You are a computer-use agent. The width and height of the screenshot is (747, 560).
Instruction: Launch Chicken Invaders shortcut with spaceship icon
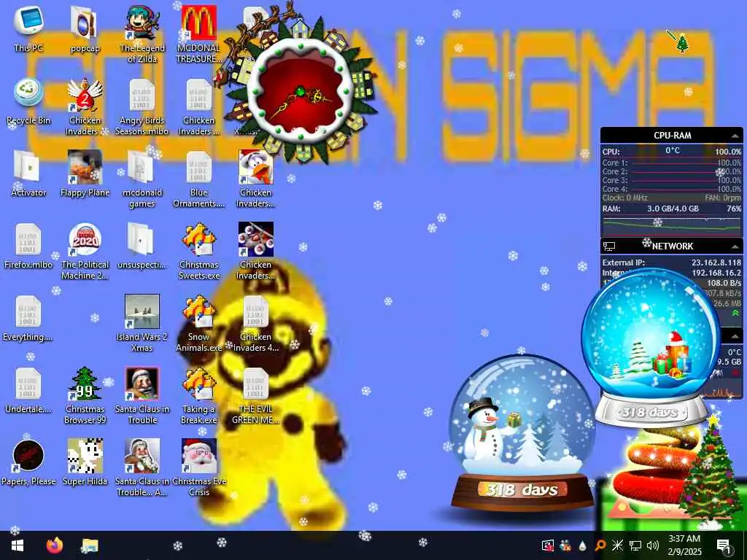(x=256, y=252)
